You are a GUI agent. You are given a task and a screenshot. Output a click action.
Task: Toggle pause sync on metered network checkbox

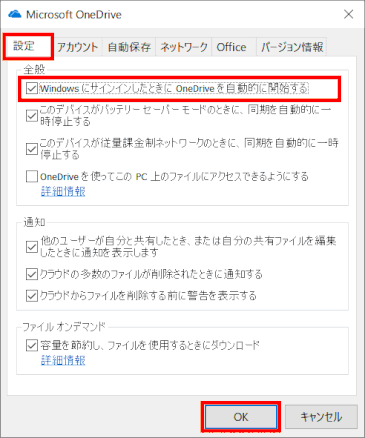32,149
